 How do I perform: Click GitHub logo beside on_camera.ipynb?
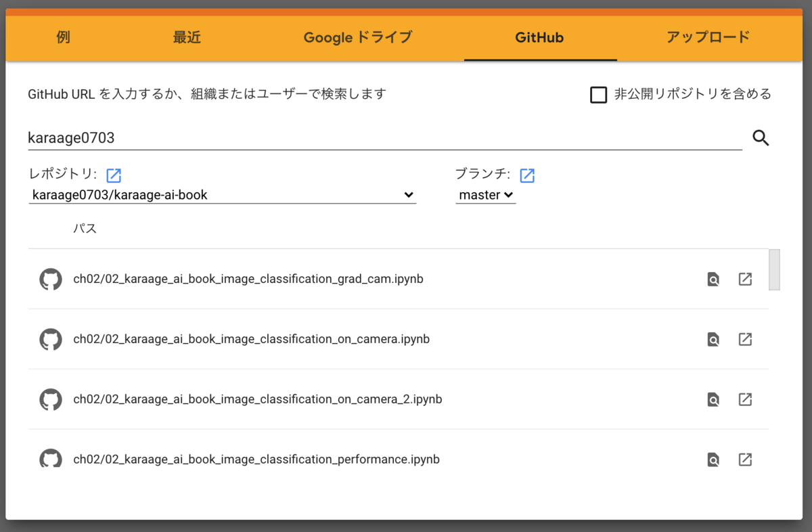coord(51,339)
